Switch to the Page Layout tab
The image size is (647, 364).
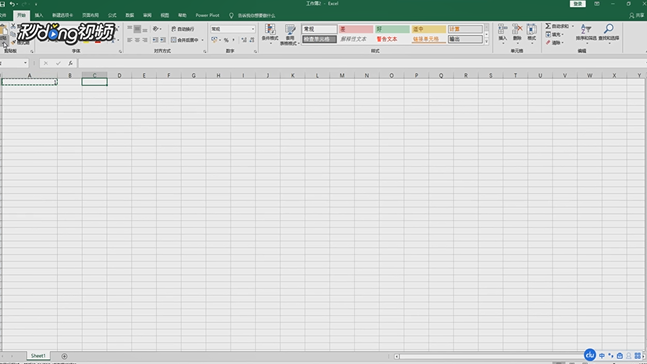[90, 15]
